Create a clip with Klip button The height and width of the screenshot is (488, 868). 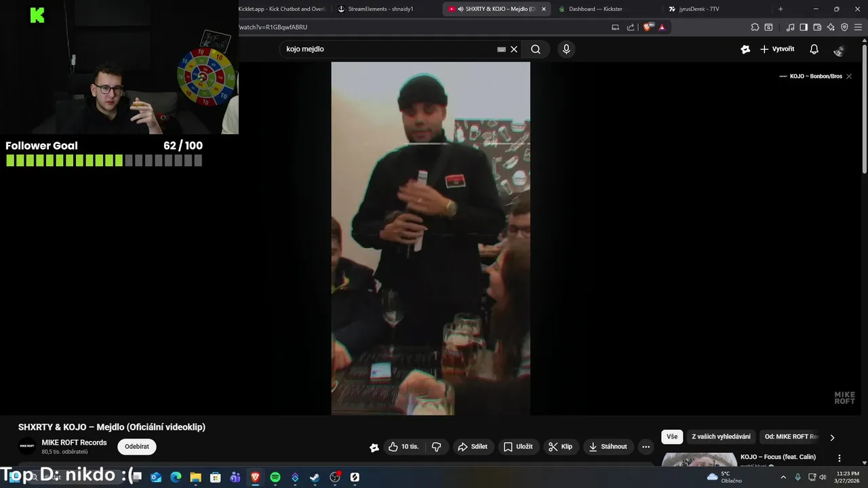[x=561, y=447]
